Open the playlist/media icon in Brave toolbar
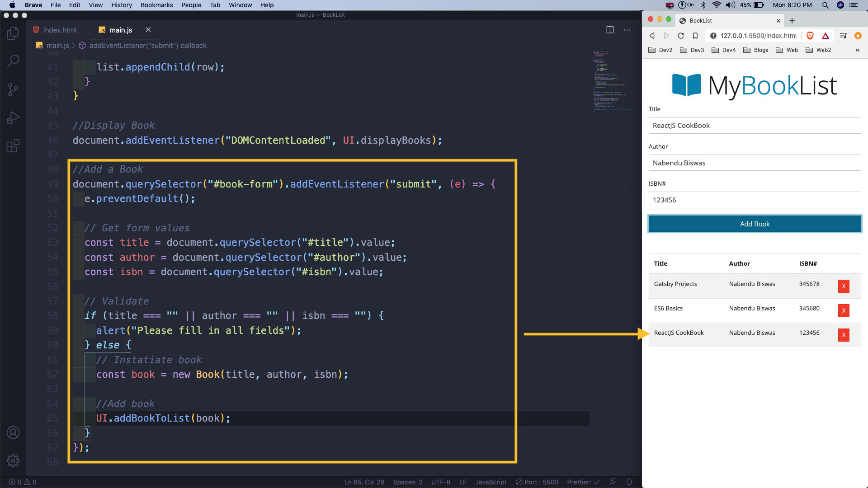Image resolution: width=868 pixels, height=488 pixels. 843,36
